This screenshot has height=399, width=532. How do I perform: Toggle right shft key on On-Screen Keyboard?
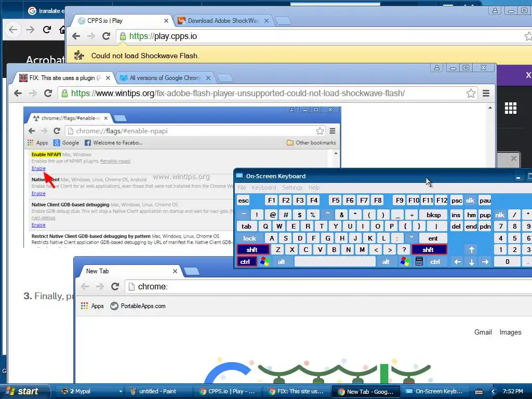429,250
